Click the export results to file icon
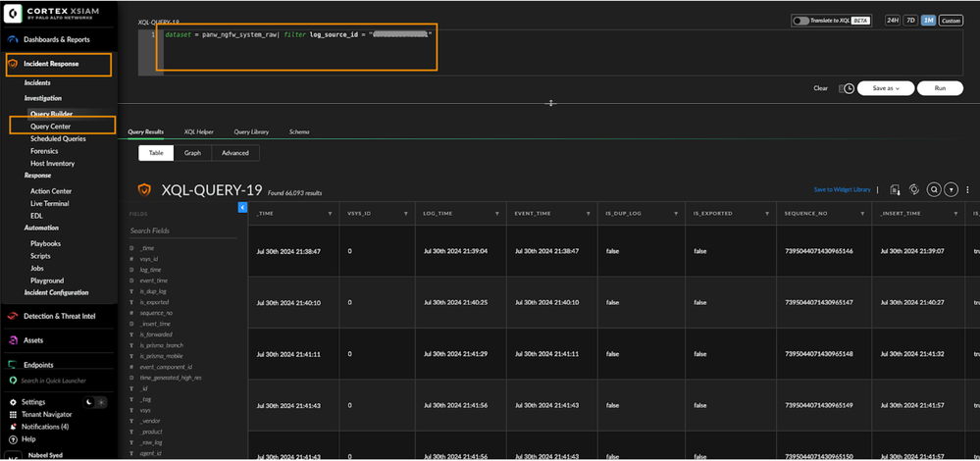Image resolution: width=980 pixels, height=461 pixels. point(895,189)
